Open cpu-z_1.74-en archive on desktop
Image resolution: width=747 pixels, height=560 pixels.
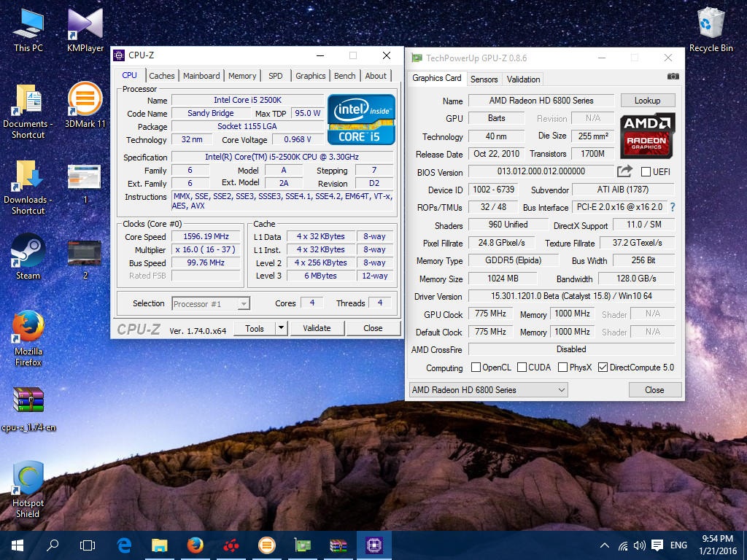coord(28,410)
